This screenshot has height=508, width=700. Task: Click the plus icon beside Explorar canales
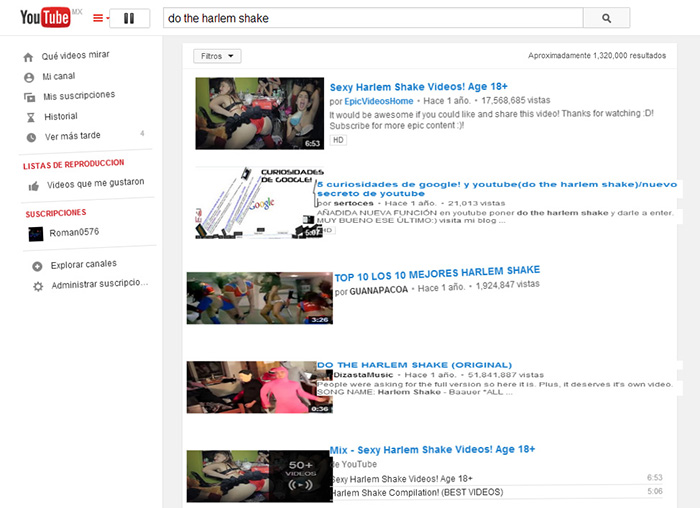pos(37,266)
